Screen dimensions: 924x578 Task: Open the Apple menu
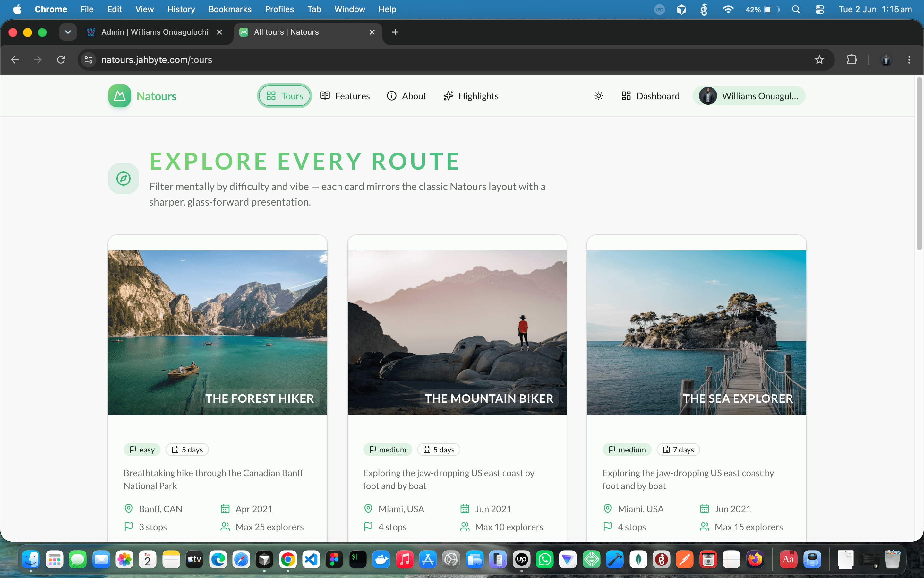pyautogui.click(x=17, y=9)
